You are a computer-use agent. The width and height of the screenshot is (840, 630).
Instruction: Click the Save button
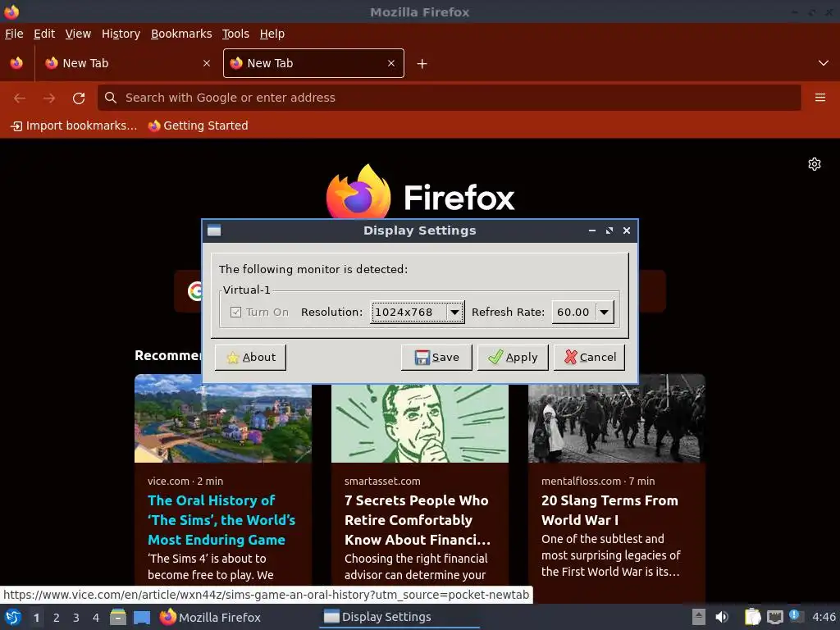[436, 358]
